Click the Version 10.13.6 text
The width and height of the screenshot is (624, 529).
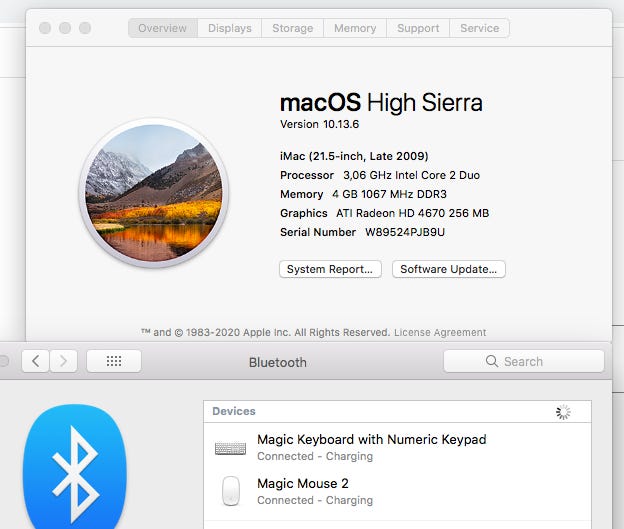pos(319,124)
